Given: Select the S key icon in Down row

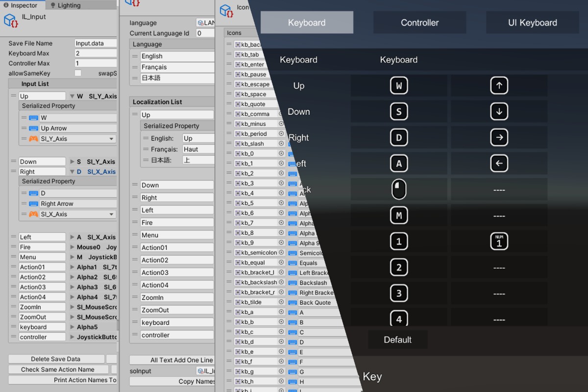Looking at the screenshot, I should pyautogui.click(x=399, y=112).
